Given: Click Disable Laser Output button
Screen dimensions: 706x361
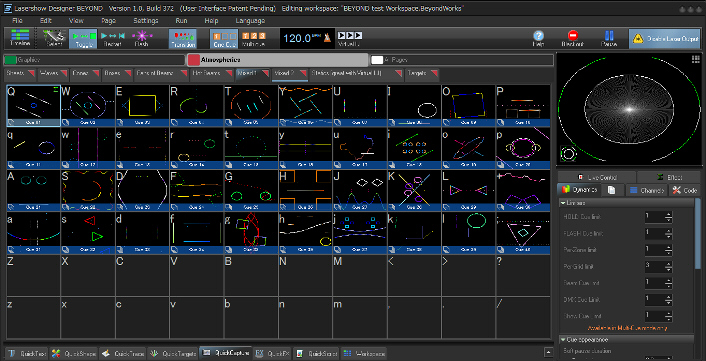Looking at the screenshot, I should click(665, 39).
